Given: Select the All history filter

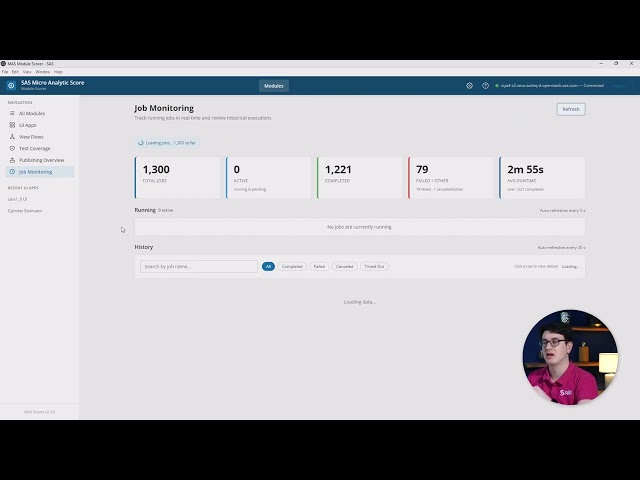Looking at the screenshot, I should pos(268,266).
